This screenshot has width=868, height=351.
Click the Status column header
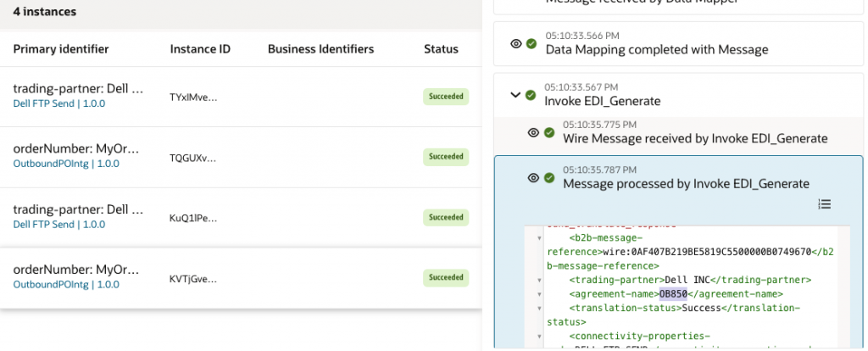coord(441,49)
